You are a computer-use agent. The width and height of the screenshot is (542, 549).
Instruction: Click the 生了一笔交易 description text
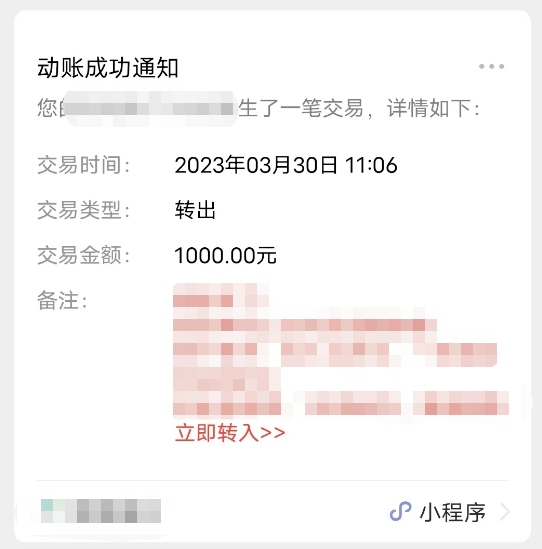(301, 108)
